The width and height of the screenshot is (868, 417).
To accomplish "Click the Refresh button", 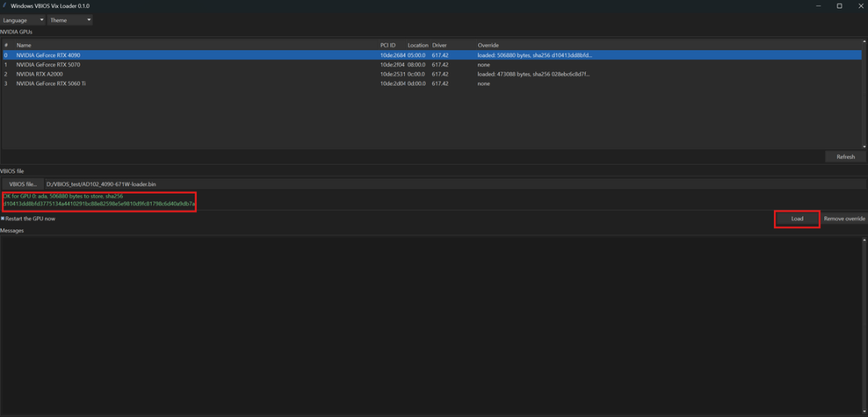I will (845, 157).
